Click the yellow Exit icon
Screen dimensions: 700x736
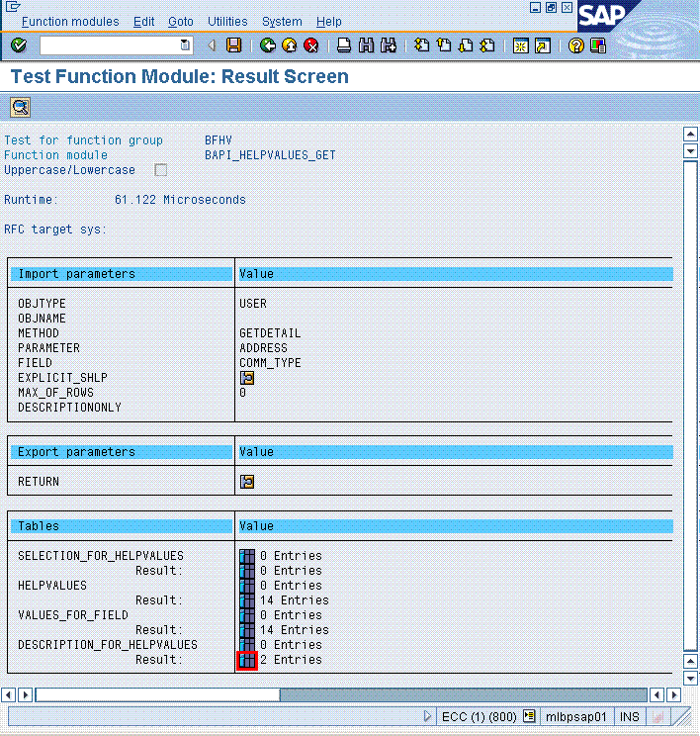pos(290,46)
